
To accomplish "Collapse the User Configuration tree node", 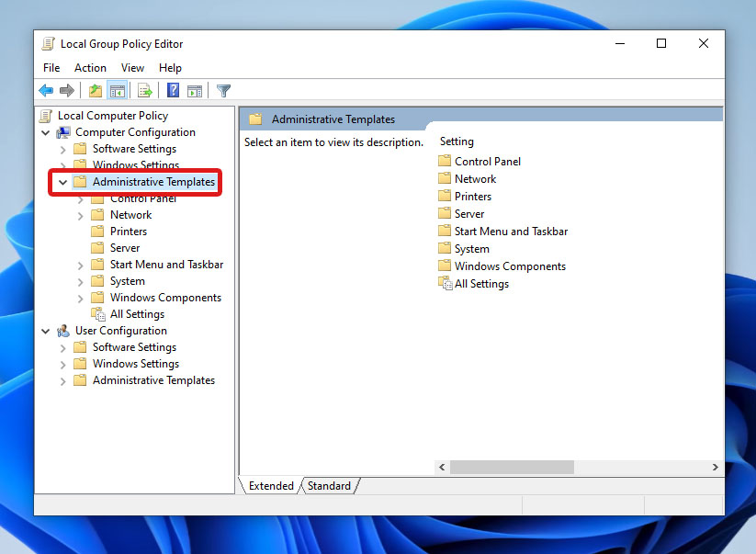I will pyautogui.click(x=46, y=332).
